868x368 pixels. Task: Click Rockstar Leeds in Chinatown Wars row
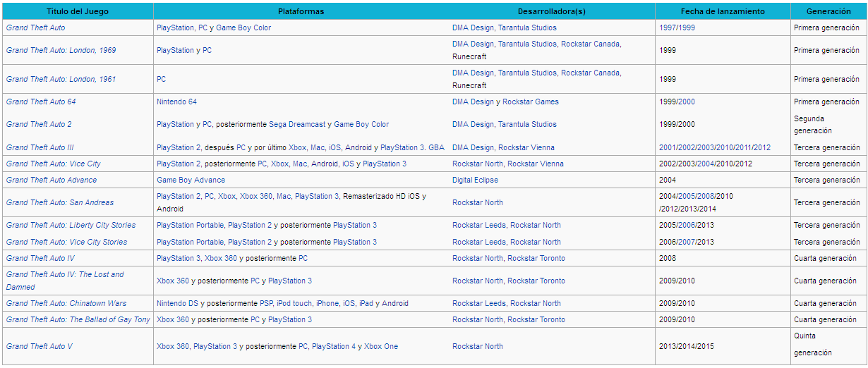[x=479, y=303]
